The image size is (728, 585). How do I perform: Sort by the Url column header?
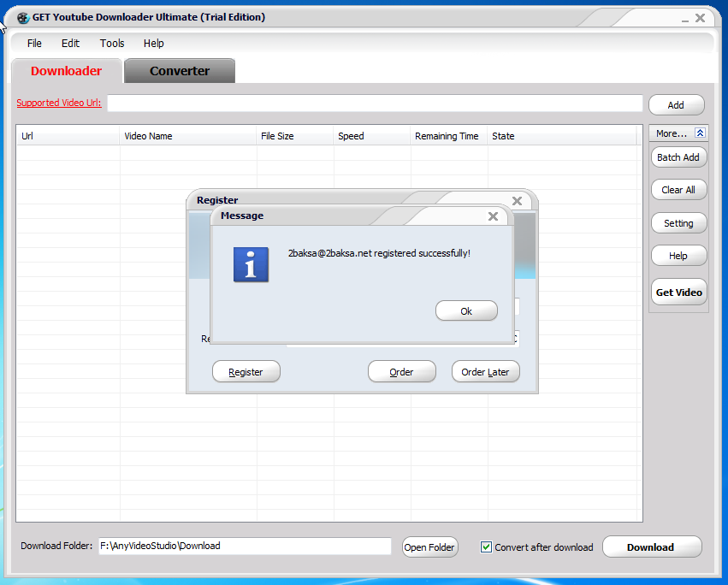tap(68, 136)
